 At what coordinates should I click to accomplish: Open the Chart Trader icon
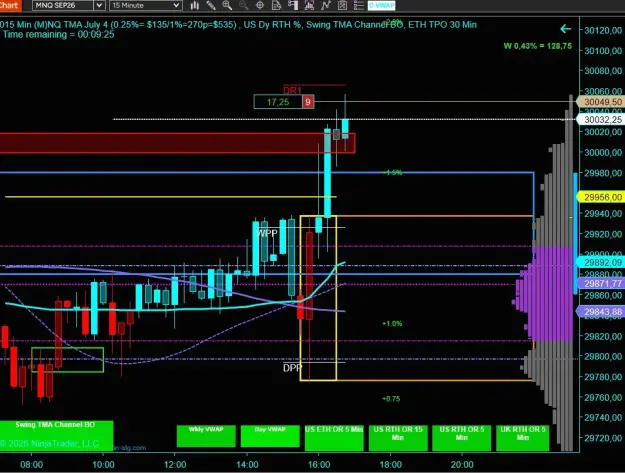[x=293, y=5]
